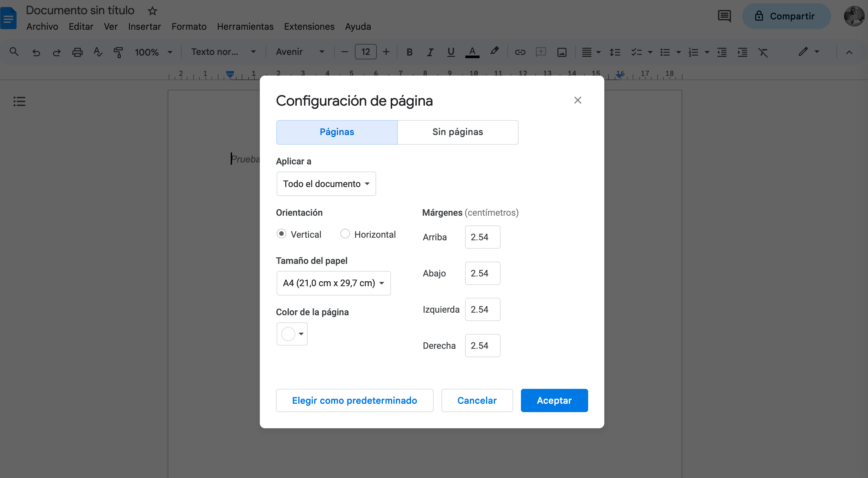Screen dimensions: 868x478
Task: Open spelling check from the toolbar
Action: 97,52
